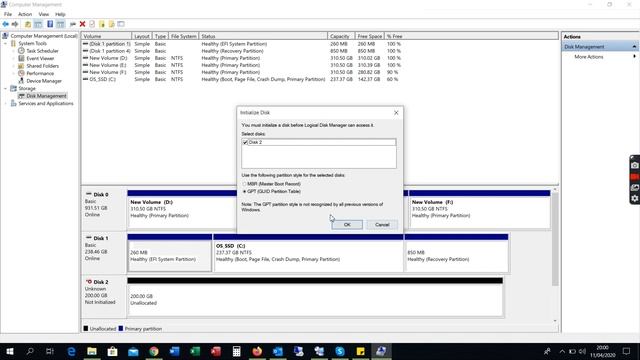Click the Up one level folder icon
The height and width of the screenshot is (360, 640).
(x=28, y=24)
